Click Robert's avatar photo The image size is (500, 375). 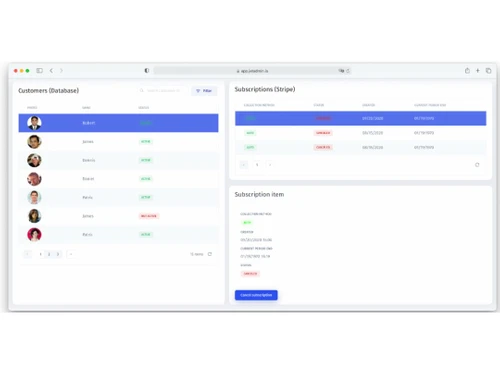pyautogui.click(x=34, y=123)
